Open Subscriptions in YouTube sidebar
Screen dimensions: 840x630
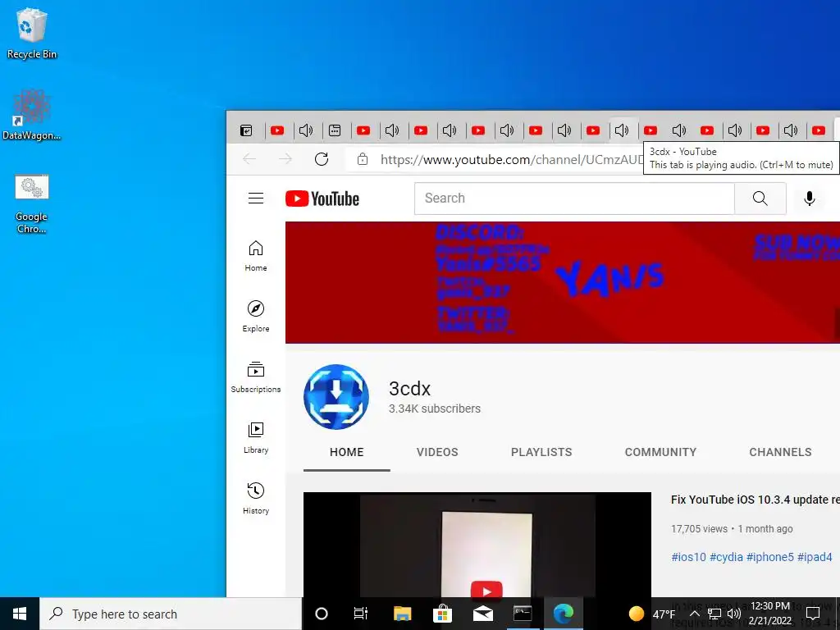256,377
